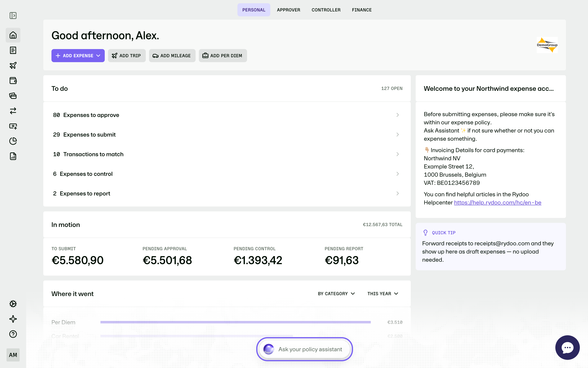Click the Pending Control amount €1.393,42
This screenshot has width=588, height=368.
258,260
